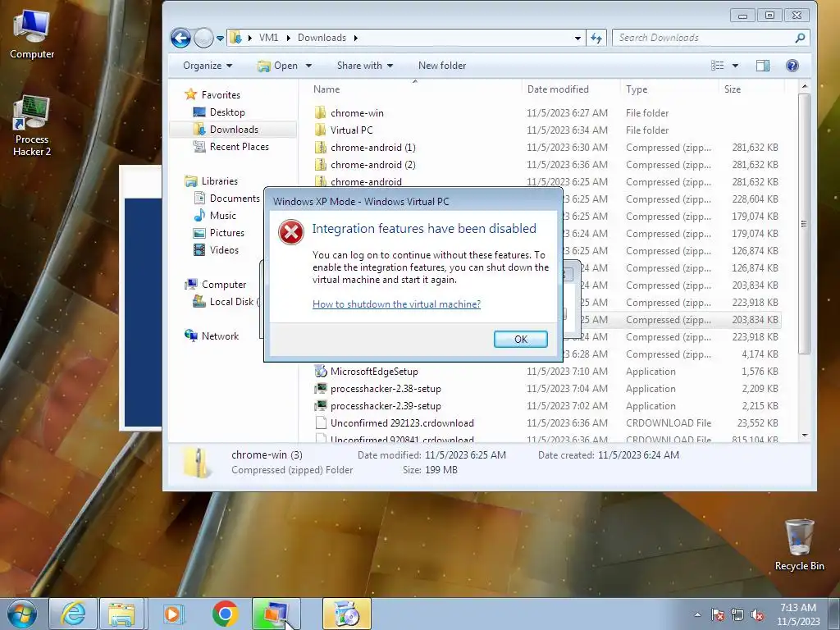Select Downloads in the navigation pane

click(x=234, y=129)
